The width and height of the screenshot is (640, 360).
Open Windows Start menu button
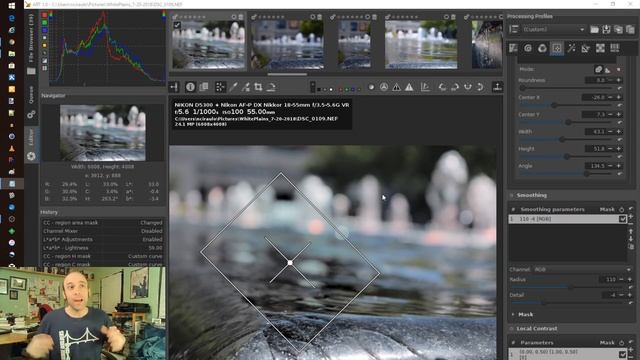point(11,5)
